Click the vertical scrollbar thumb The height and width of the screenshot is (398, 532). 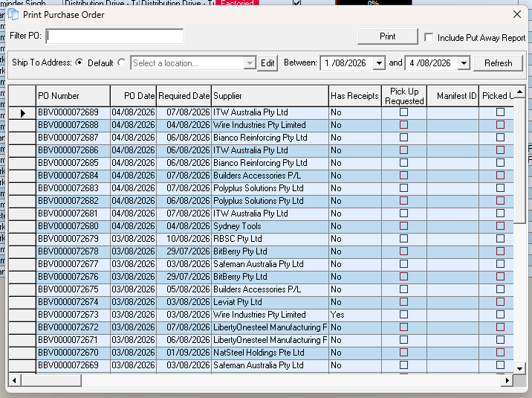pyautogui.click(x=519, y=160)
